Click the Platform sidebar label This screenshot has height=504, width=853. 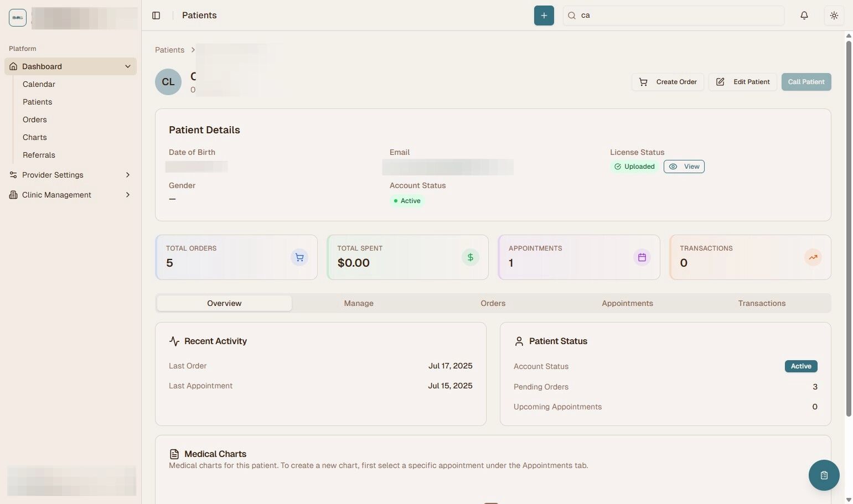click(23, 49)
